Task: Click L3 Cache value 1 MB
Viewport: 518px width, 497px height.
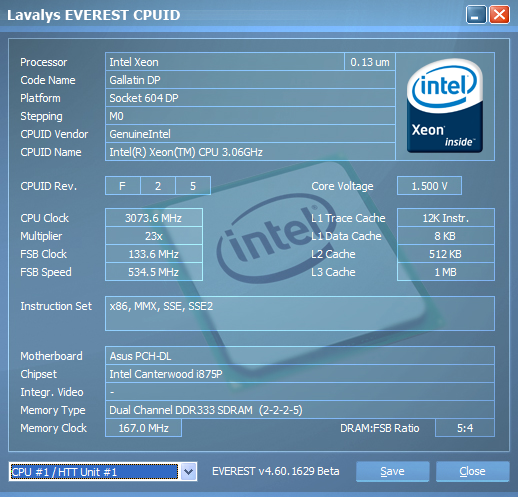Action: [x=446, y=272]
